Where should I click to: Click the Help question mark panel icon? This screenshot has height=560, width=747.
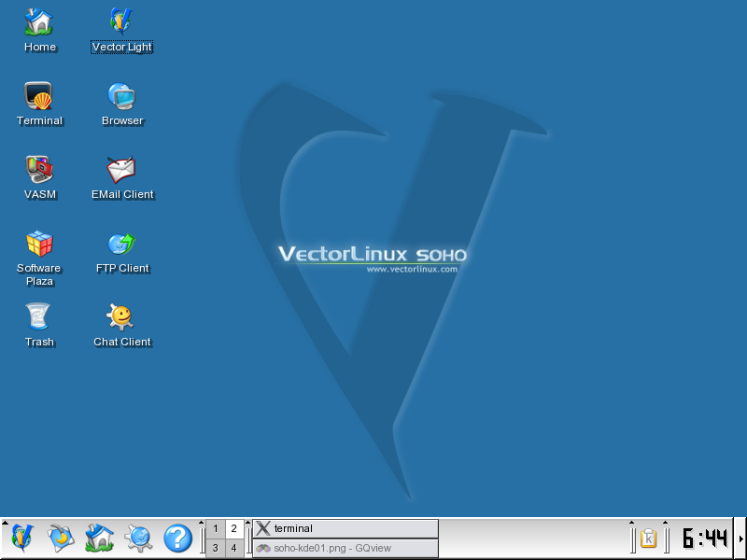pyautogui.click(x=177, y=539)
